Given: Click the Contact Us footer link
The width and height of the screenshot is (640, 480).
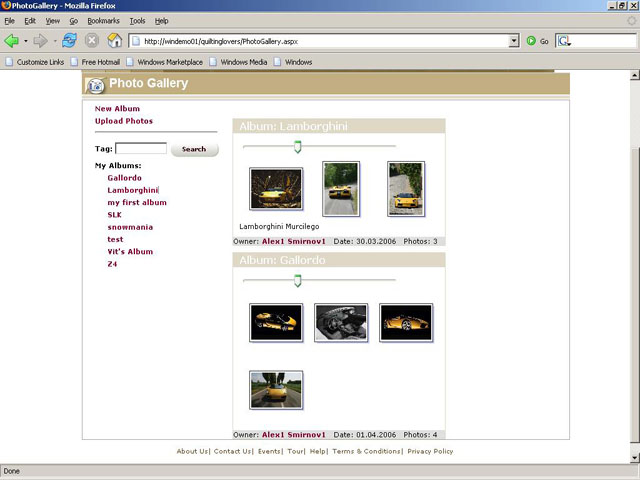Looking at the screenshot, I should [232, 451].
